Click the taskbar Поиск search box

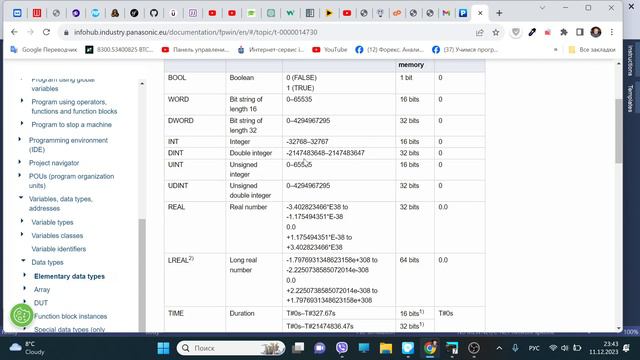coord(231,348)
